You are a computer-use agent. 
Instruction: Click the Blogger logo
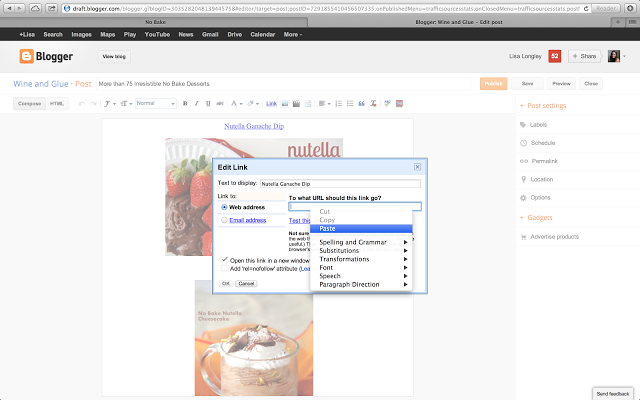[46, 56]
